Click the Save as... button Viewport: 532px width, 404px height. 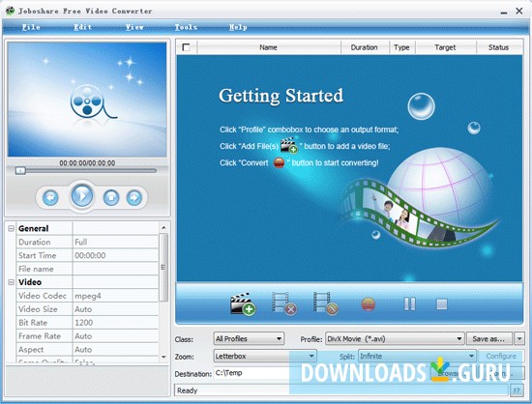coord(488,338)
